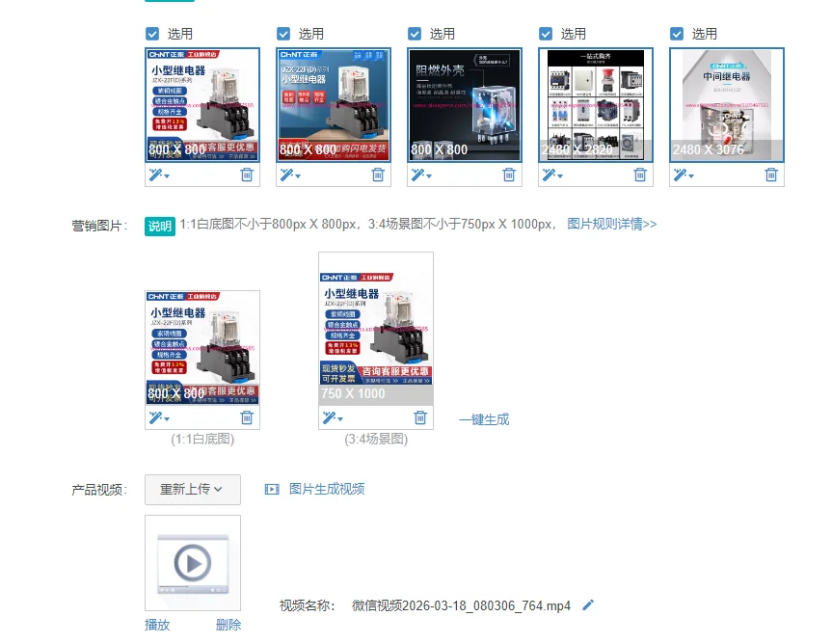Uncheck 选用 above the 中间继电器 image
832x644 pixels.
(677, 34)
